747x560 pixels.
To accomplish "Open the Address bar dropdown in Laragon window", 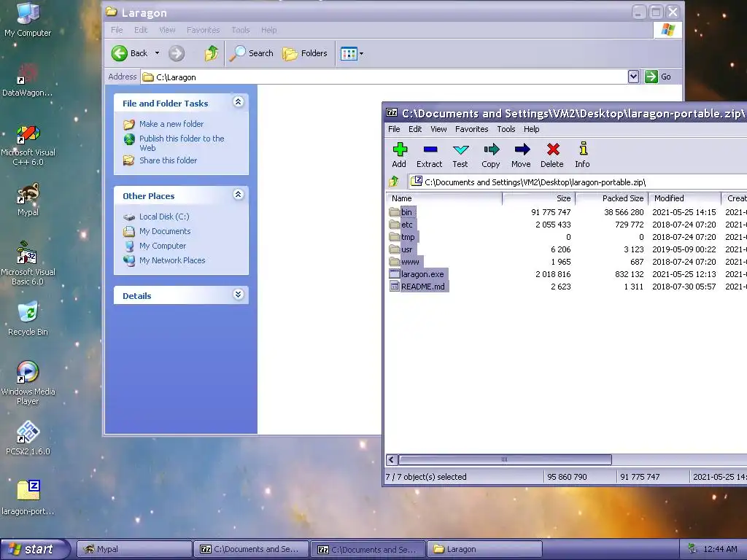I will pos(633,77).
